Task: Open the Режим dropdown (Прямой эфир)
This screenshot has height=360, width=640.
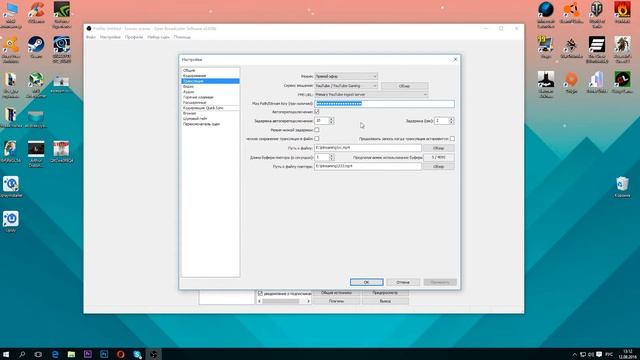Action: point(346,76)
